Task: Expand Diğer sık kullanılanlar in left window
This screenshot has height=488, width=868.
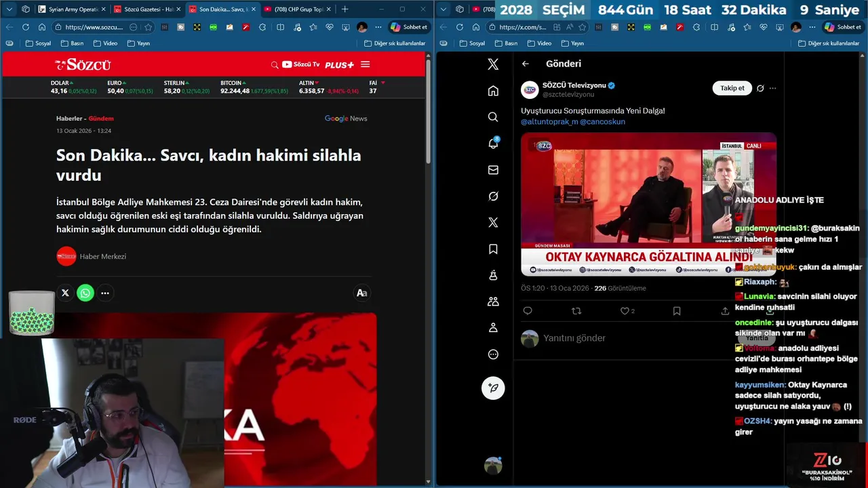Action: click(x=395, y=43)
